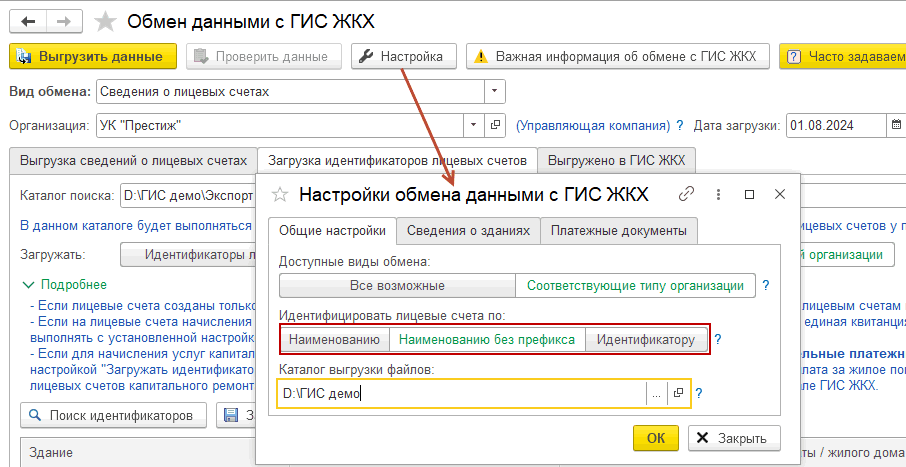Open the three-dot menu in settings dialog

718,194
